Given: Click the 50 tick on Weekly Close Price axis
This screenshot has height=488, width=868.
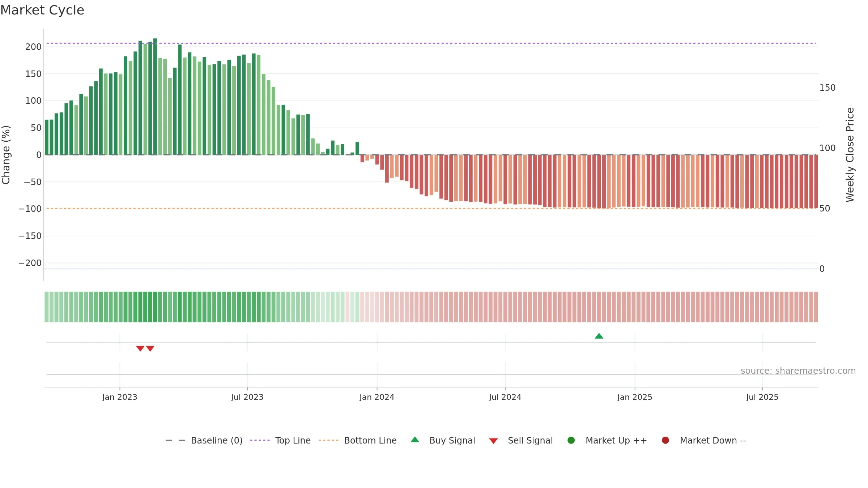Looking at the screenshot, I should click(x=825, y=209).
